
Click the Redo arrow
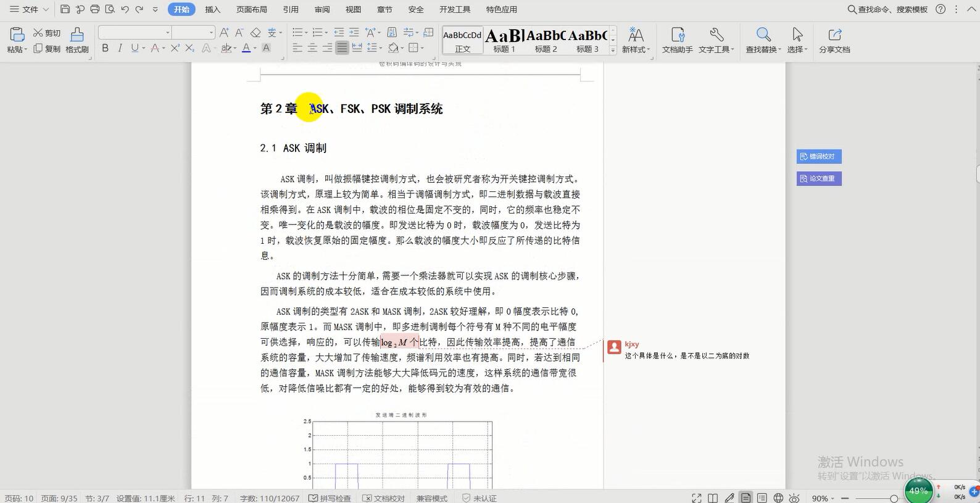tap(139, 9)
